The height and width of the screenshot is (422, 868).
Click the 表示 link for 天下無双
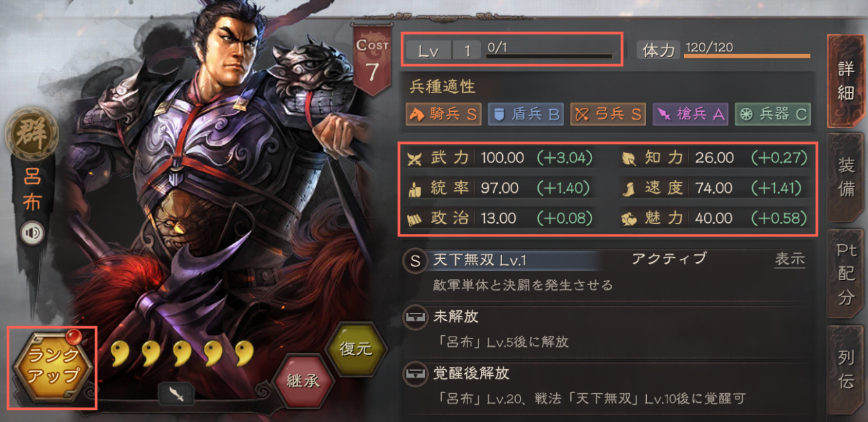pyautogui.click(x=790, y=259)
